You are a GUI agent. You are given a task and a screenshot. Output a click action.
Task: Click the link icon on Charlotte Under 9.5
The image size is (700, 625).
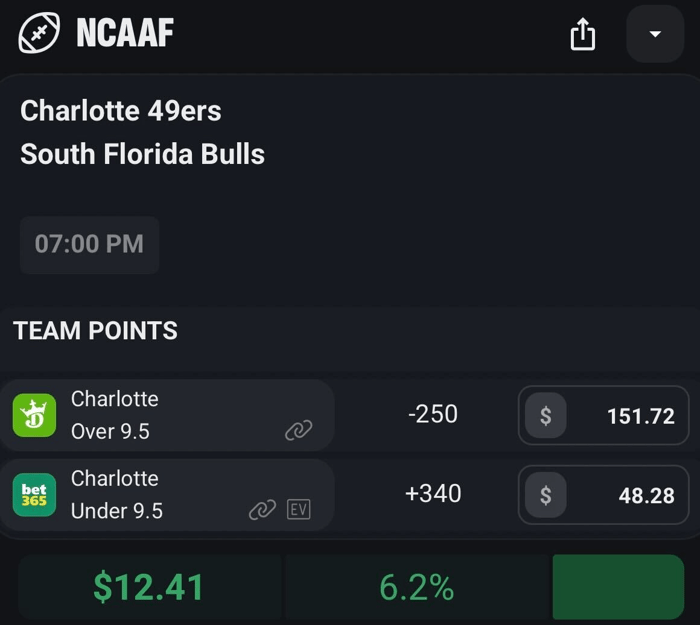click(262, 510)
